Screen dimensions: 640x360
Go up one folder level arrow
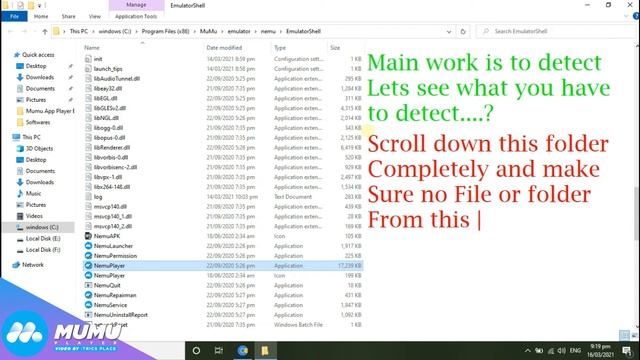(x=44, y=31)
